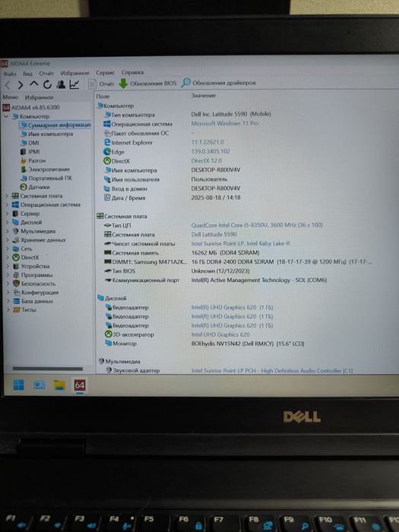
Task: Select IPMI in the tree
Action: click(30, 152)
